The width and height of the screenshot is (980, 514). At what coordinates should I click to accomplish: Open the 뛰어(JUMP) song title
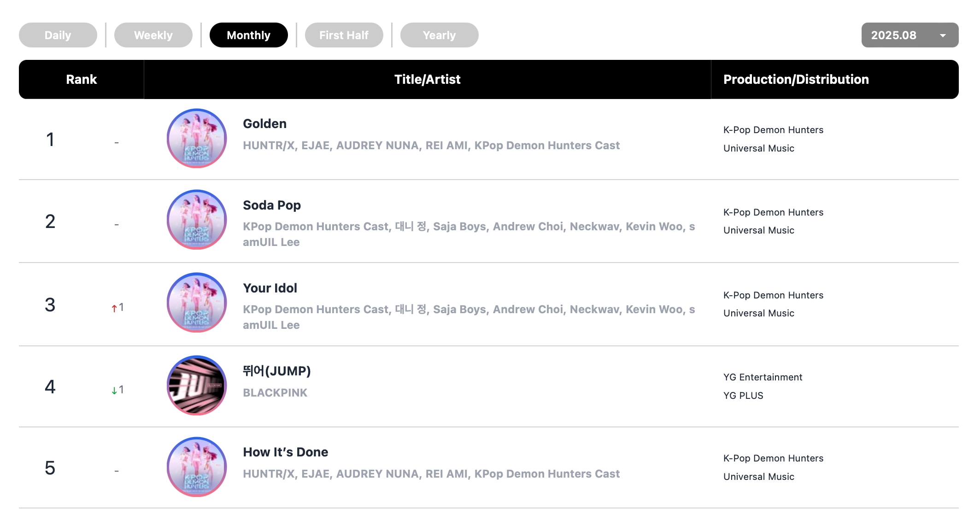277,371
